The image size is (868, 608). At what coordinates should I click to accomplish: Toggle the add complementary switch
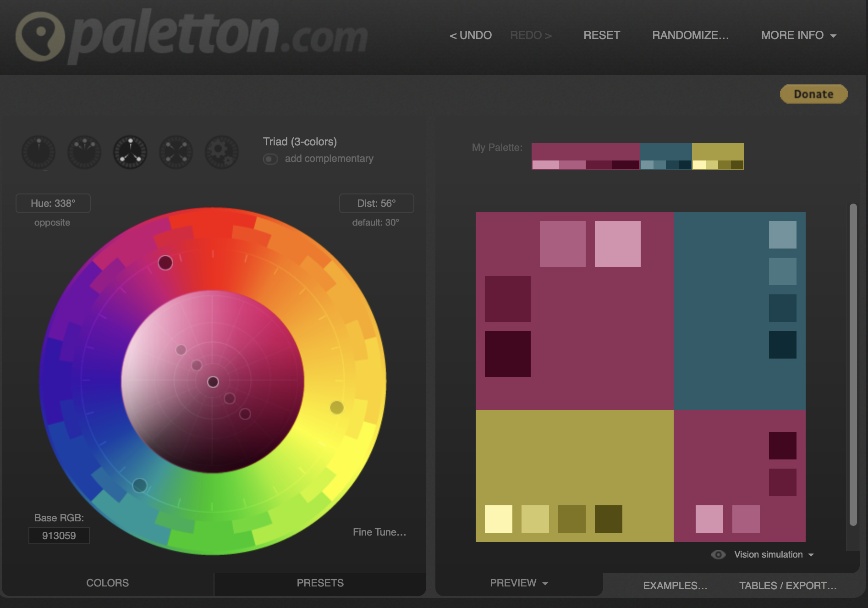(x=270, y=159)
